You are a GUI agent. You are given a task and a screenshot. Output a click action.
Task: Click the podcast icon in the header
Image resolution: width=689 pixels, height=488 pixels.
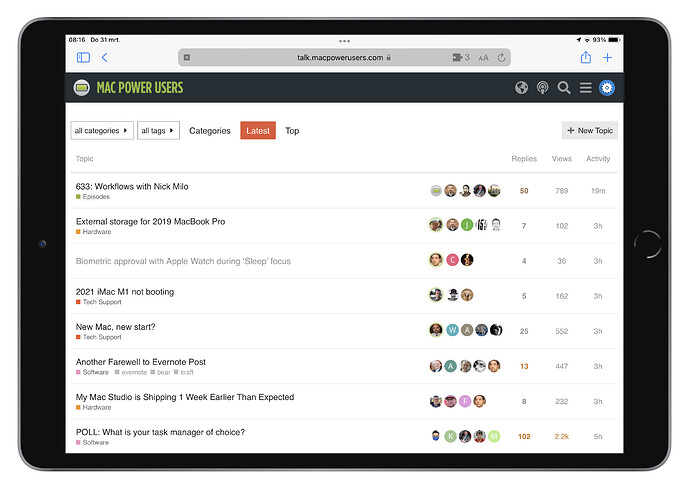(543, 88)
